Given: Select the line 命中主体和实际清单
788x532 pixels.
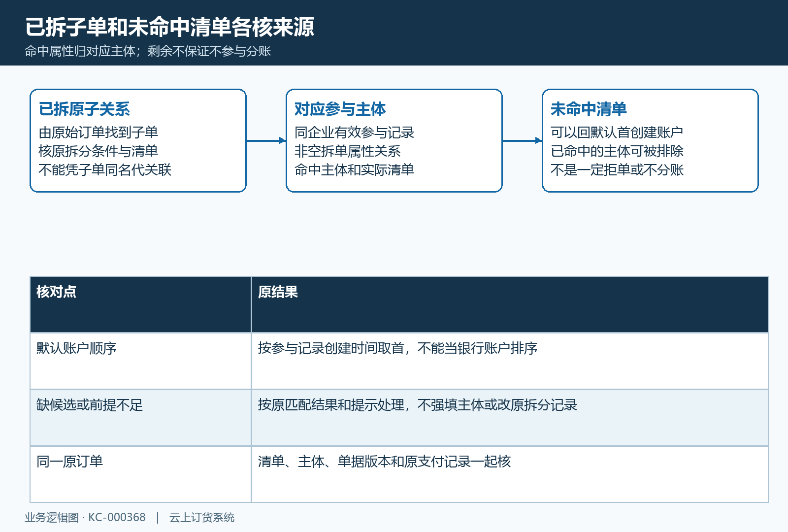Looking at the screenshot, I should [354, 169].
